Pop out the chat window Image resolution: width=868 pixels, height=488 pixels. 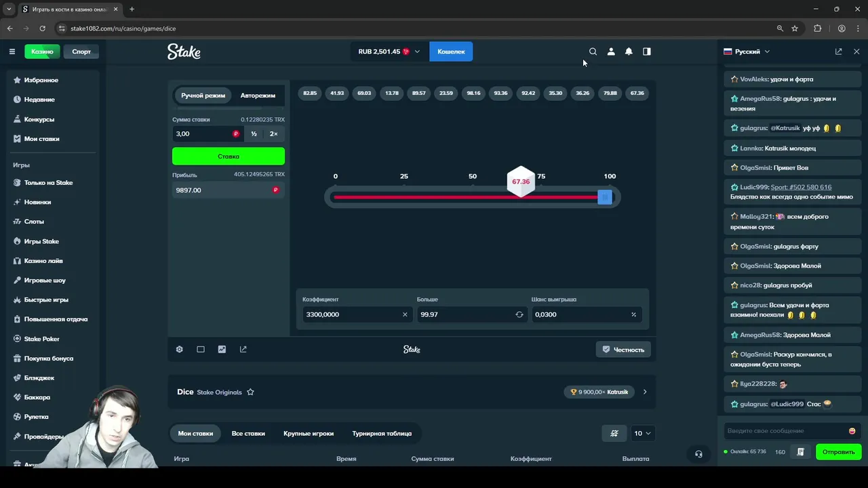838,52
